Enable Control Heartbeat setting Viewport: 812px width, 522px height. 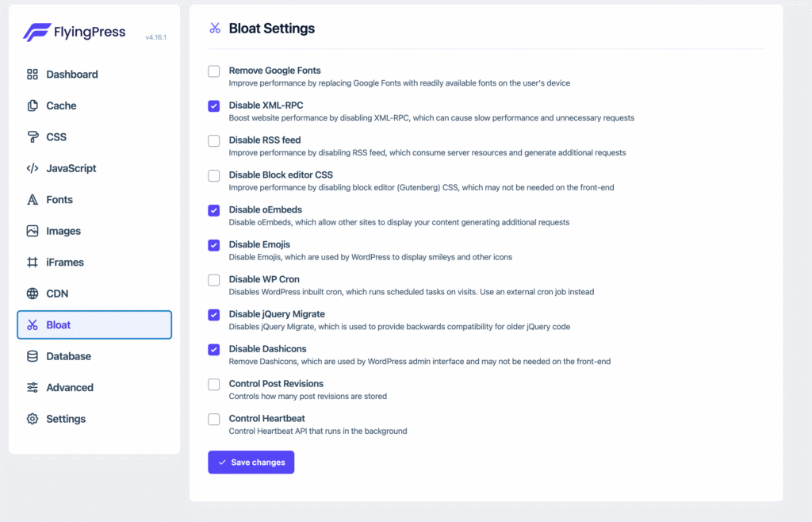point(213,419)
